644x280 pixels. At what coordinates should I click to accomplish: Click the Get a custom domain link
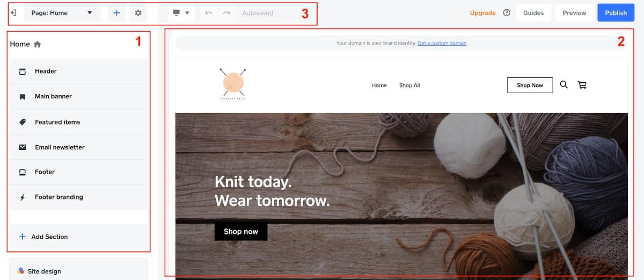click(442, 43)
